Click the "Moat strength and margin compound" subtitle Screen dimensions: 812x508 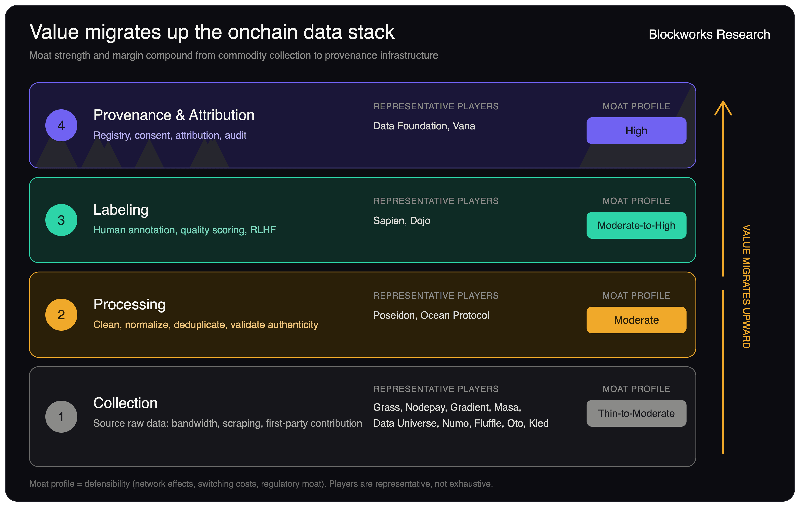click(x=234, y=55)
